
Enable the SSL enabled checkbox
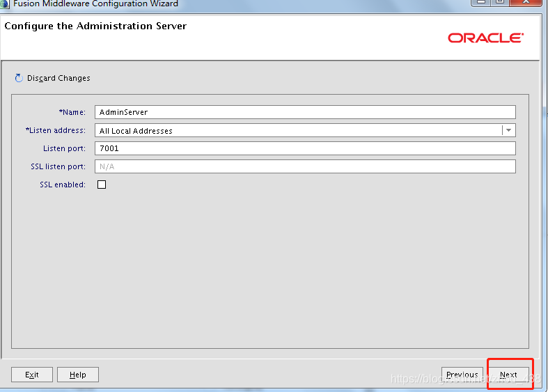click(x=102, y=185)
